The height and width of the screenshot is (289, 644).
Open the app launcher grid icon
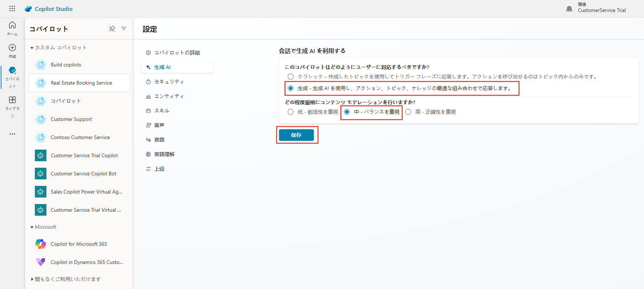tap(12, 9)
